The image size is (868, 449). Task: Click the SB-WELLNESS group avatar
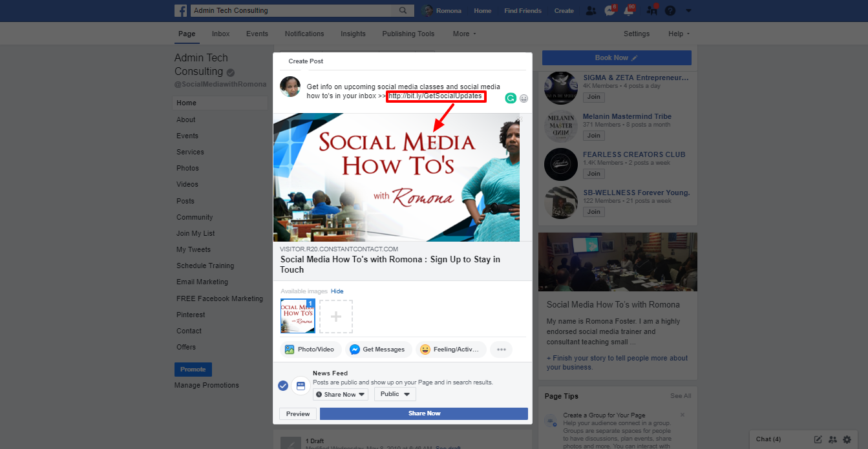pyautogui.click(x=561, y=202)
